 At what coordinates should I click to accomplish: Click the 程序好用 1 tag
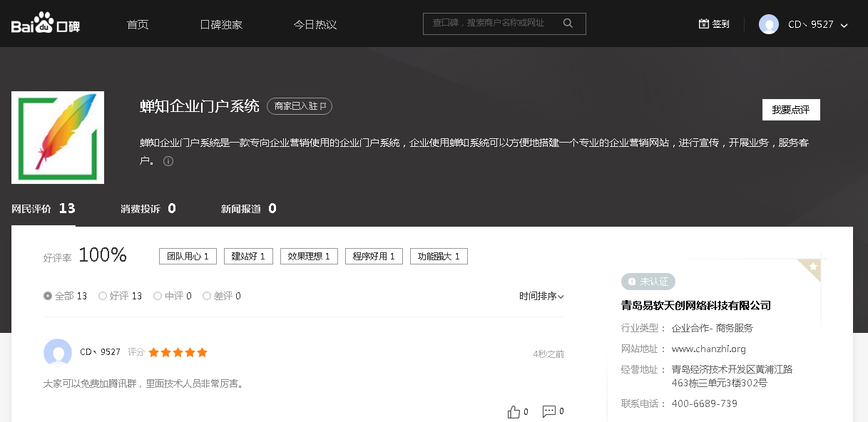point(374,256)
